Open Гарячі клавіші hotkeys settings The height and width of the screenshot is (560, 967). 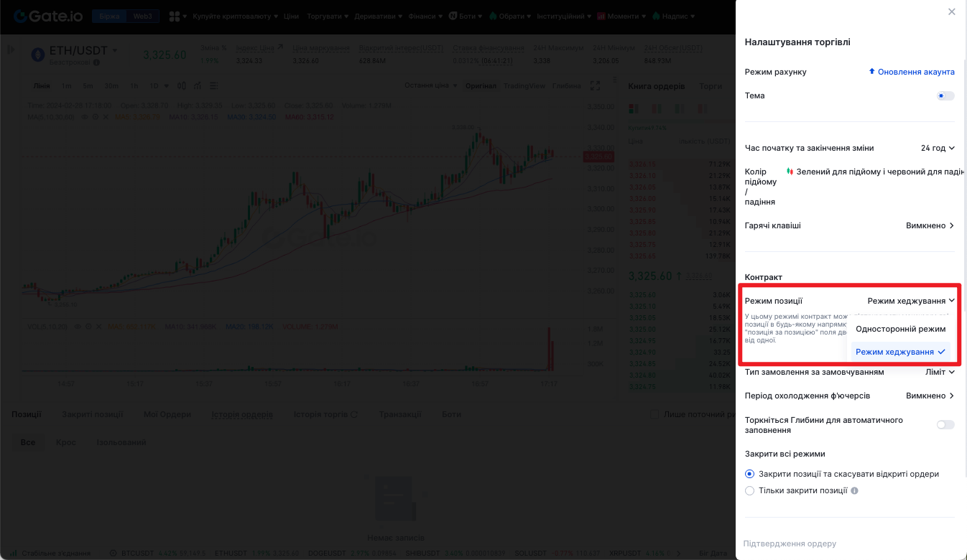(930, 225)
